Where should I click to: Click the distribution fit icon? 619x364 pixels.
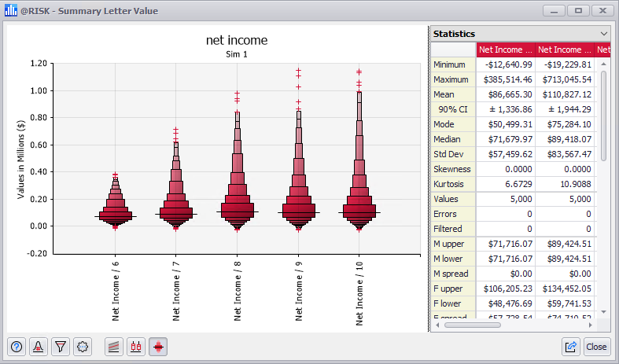point(38,346)
